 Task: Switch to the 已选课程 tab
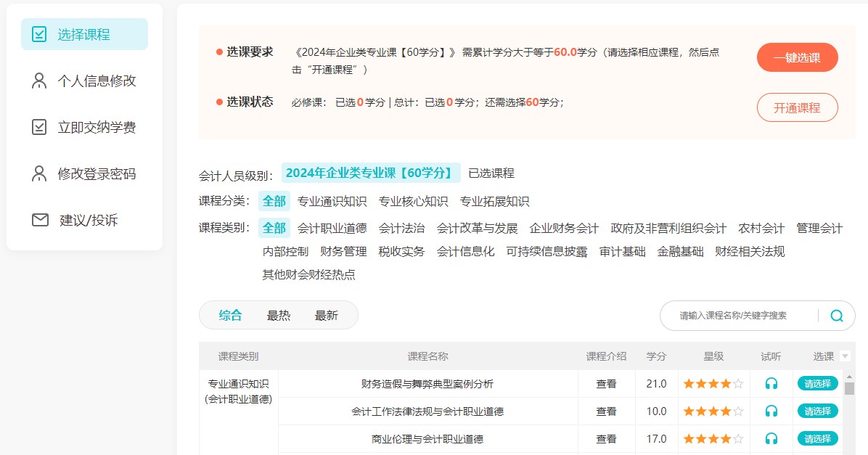(x=491, y=173)
